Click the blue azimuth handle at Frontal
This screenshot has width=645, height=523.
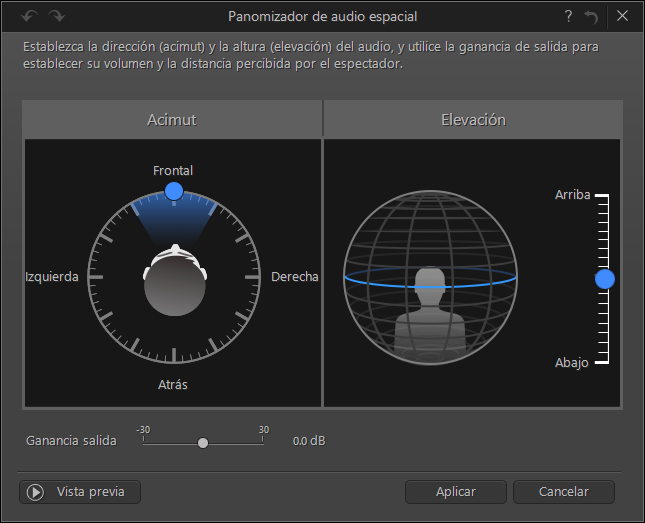tap(174, 191)
